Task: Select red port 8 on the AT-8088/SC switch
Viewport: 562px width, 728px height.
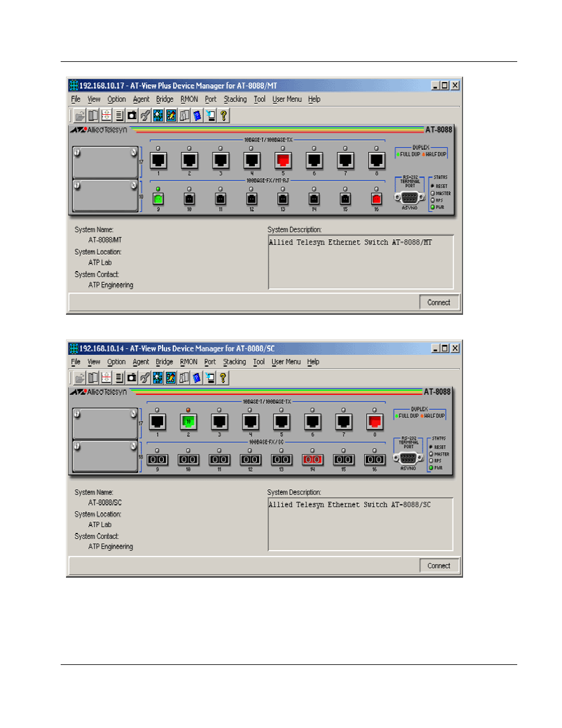Action: [x=375, y=422]
